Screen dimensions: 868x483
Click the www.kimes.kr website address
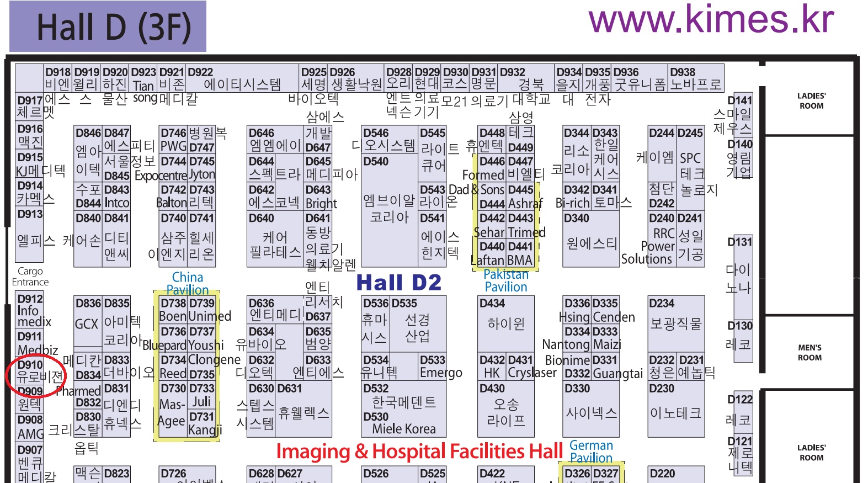tap(711, 20)
